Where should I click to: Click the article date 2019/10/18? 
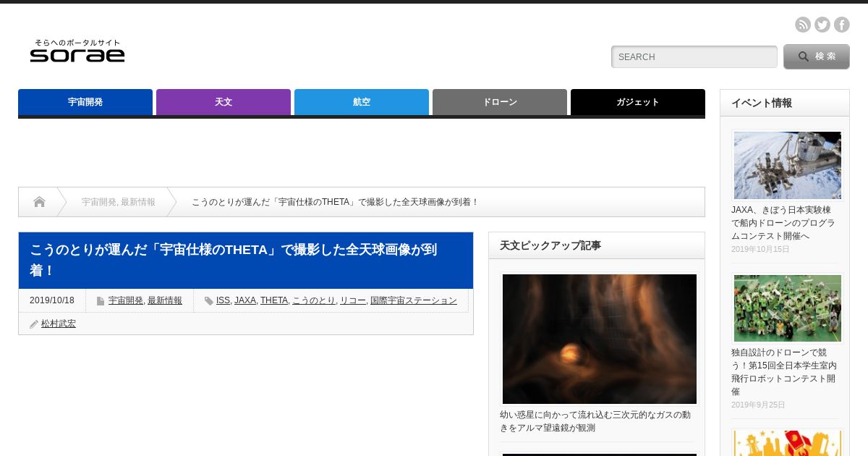click(x=52, y=300)
